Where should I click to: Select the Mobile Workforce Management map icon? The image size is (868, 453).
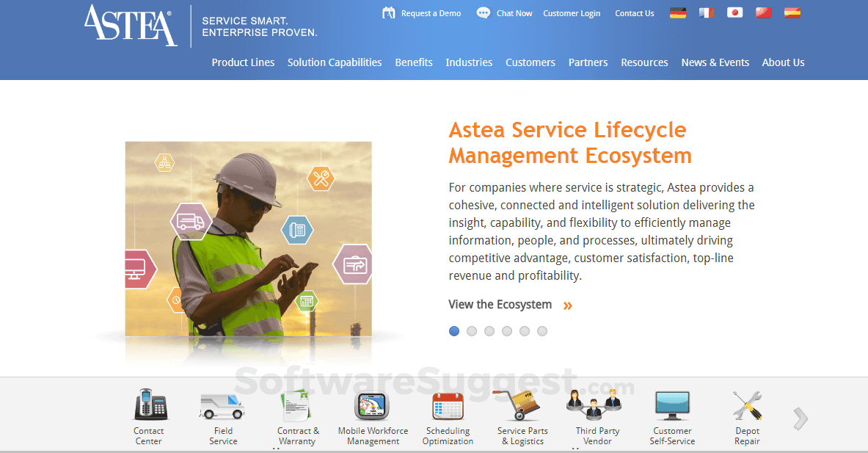372,404
